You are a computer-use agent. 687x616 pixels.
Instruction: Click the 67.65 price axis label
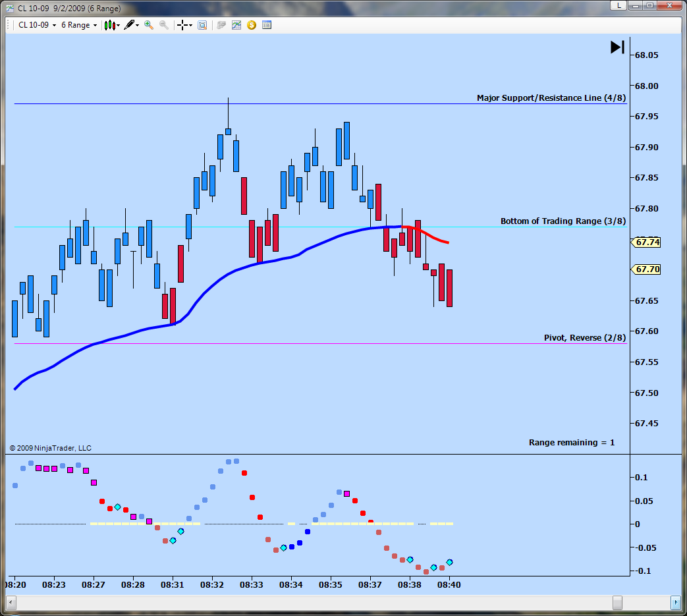tap(646, 300)
